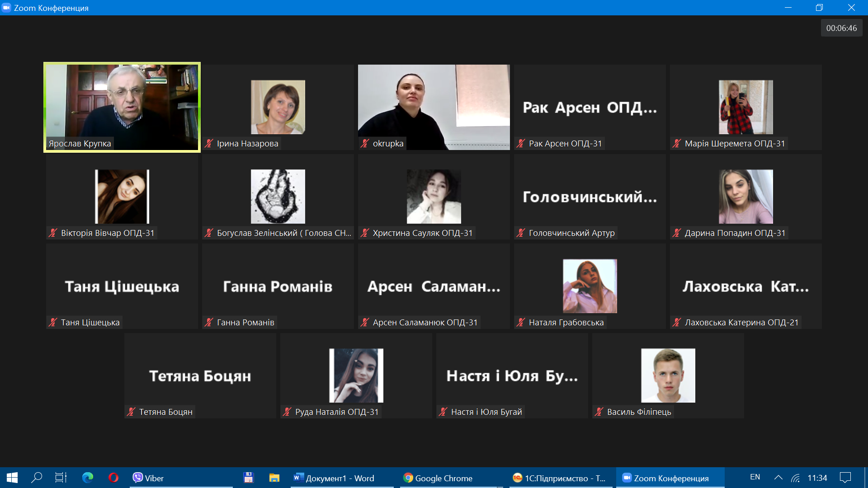Open Task View on the taskbar
This screenshot has width=868, height=488.
pos(61,478)
